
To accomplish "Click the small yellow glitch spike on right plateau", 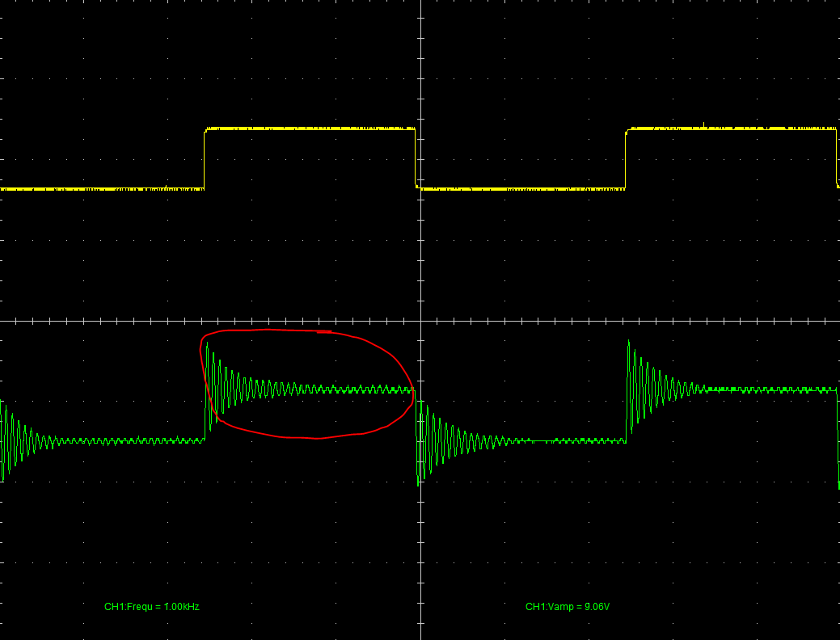I will [704, 124].
